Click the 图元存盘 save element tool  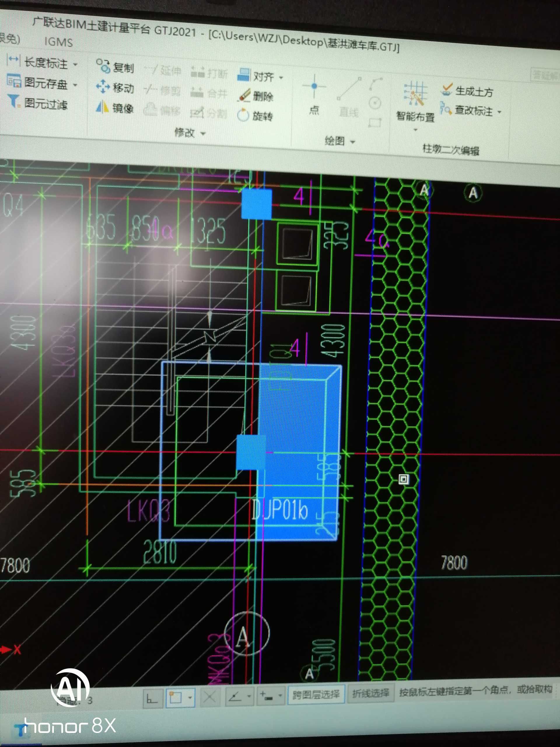click(37, 83)
